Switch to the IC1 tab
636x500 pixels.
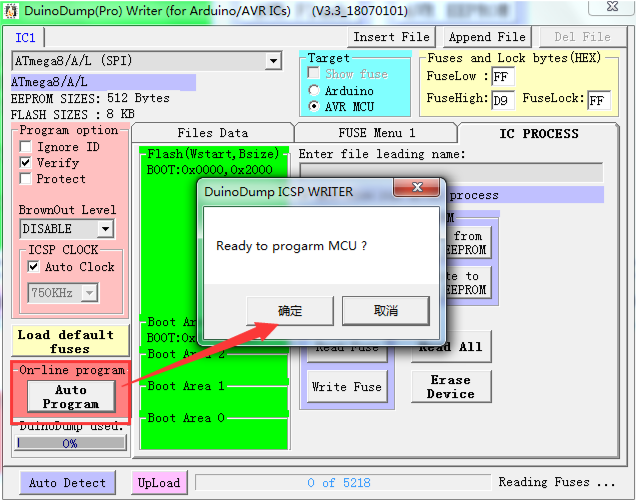(x=25, y=38)
